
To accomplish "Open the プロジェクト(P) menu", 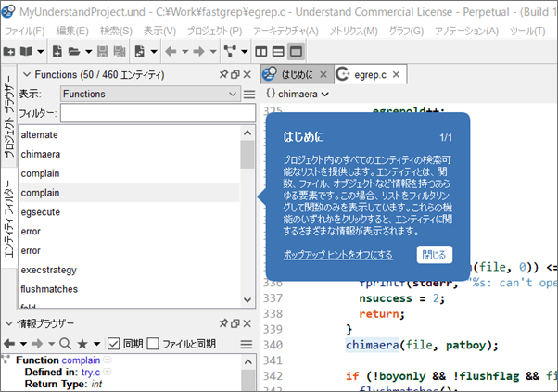I will click(215, 32).
